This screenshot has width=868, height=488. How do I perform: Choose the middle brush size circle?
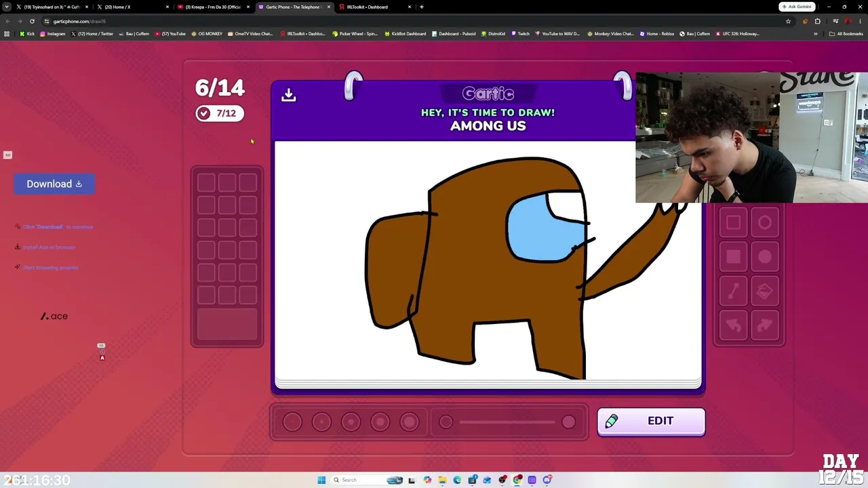point(351,422)
